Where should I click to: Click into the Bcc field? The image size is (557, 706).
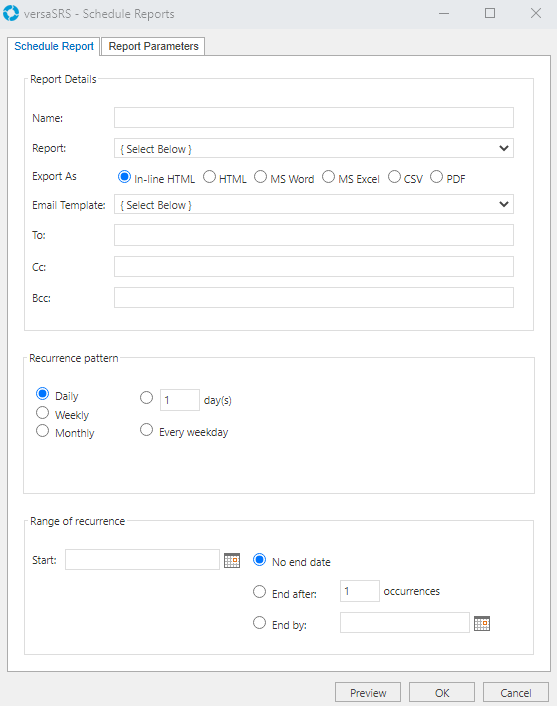(x=313, y=298)
